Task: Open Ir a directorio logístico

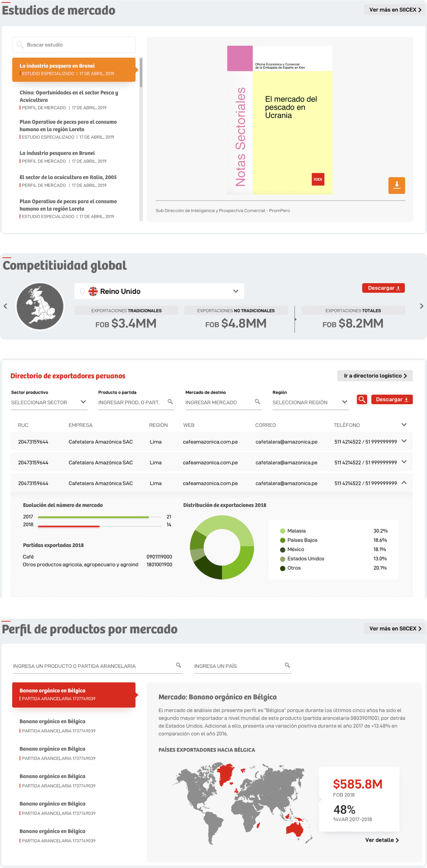Action: pos(375,376)
